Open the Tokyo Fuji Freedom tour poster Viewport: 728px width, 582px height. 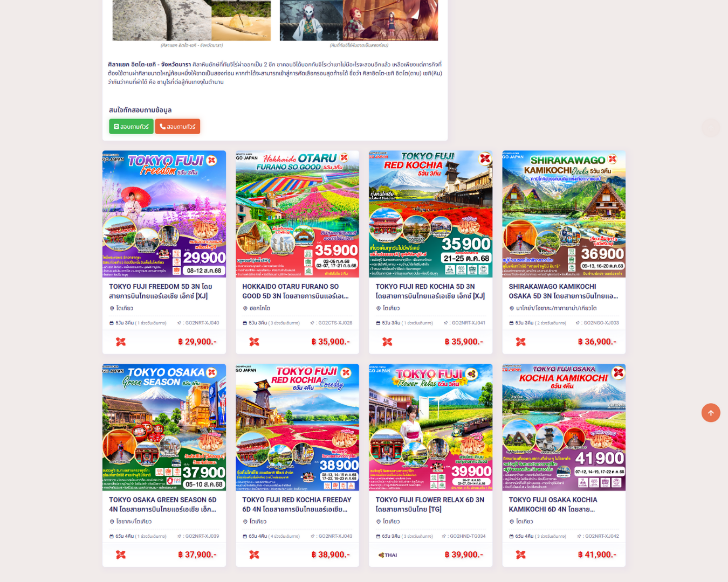164,214
